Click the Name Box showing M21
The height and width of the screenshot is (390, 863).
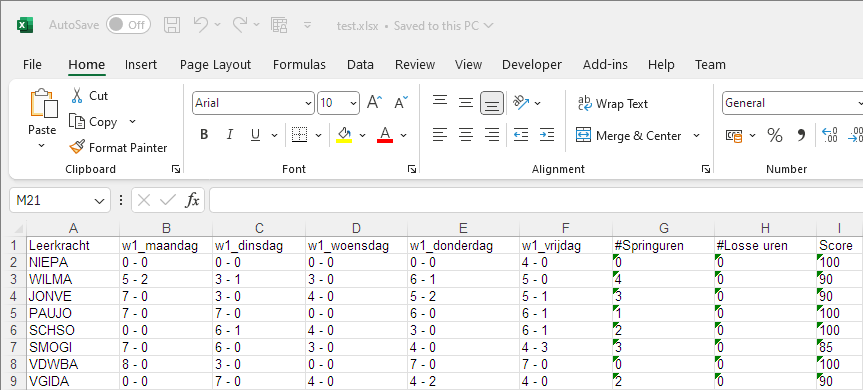pyautogui.click(x=59, y=201)
